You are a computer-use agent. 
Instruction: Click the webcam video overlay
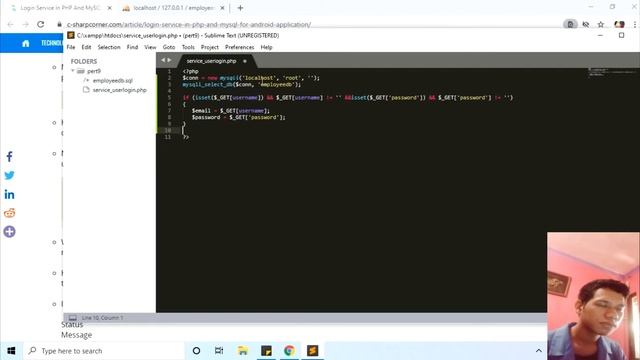tap(593, 296)
